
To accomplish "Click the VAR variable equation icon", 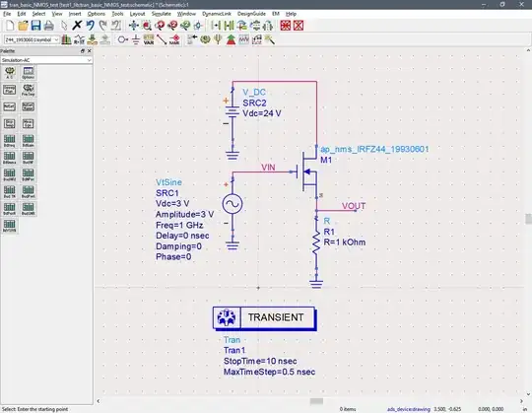I will pyautogui.click(x=149, y=39).
